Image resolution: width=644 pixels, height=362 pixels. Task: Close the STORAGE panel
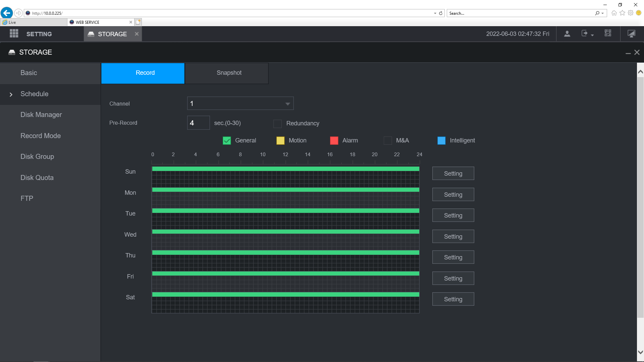(x=637, y=53)
